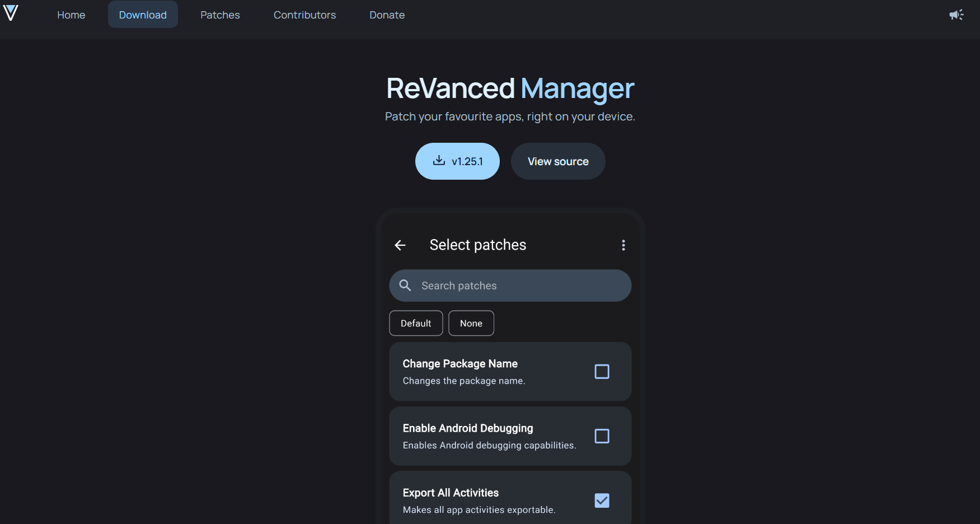This screenshot has height=524, width=980.
Task: Go to the Home page
Action: (x=71, y=15)
